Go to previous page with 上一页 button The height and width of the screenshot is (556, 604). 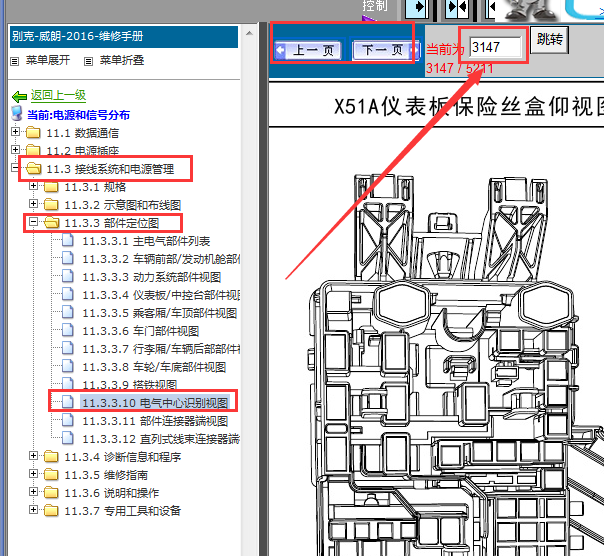[x=309, y=50]
